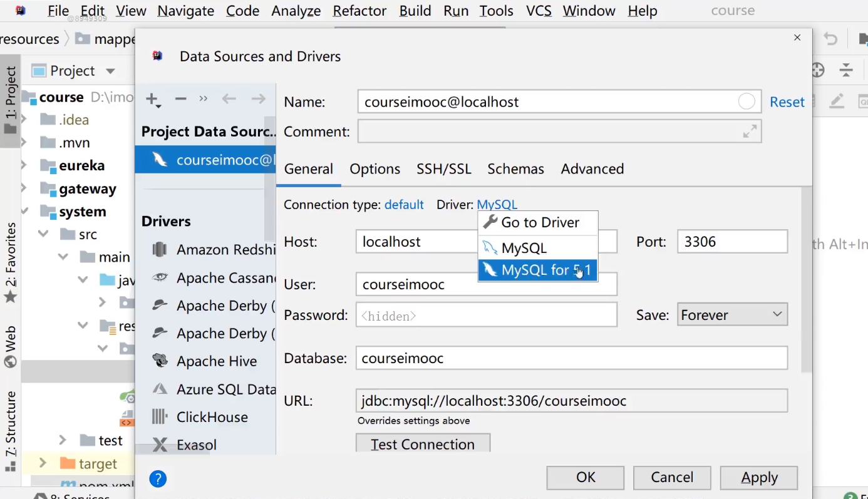Select the ClickHouse driver

tap(200, 417)
